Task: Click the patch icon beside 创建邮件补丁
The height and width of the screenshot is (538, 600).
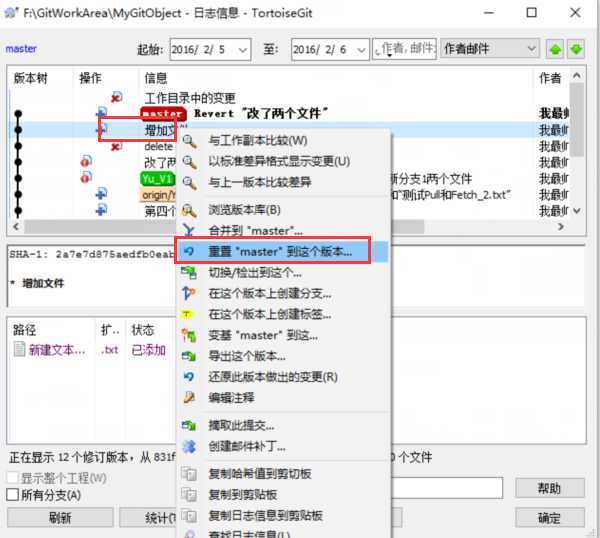Action: (189, 447)
